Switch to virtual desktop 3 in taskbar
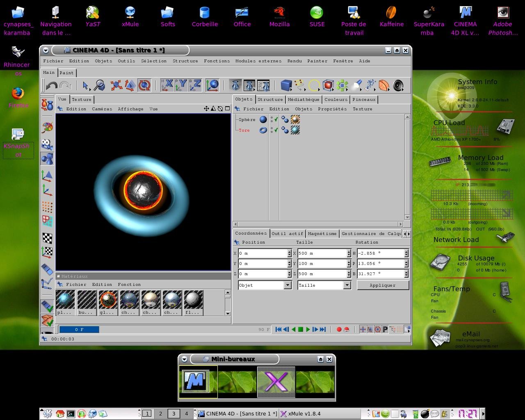Viewport: 525px width, 420px height. tap(173, 413)
